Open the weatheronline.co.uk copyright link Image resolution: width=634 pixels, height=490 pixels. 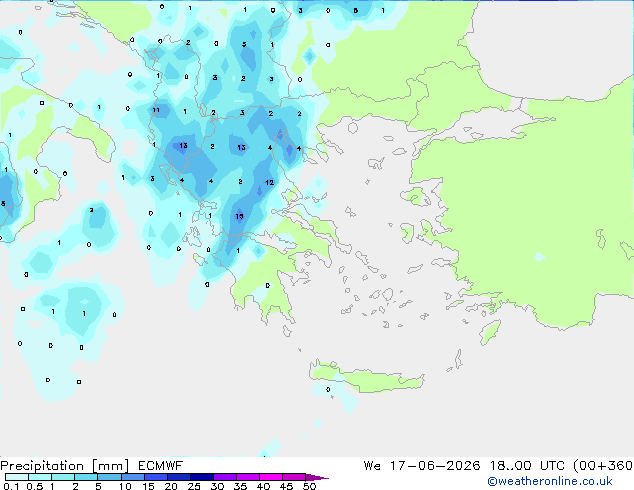point(550,481)
